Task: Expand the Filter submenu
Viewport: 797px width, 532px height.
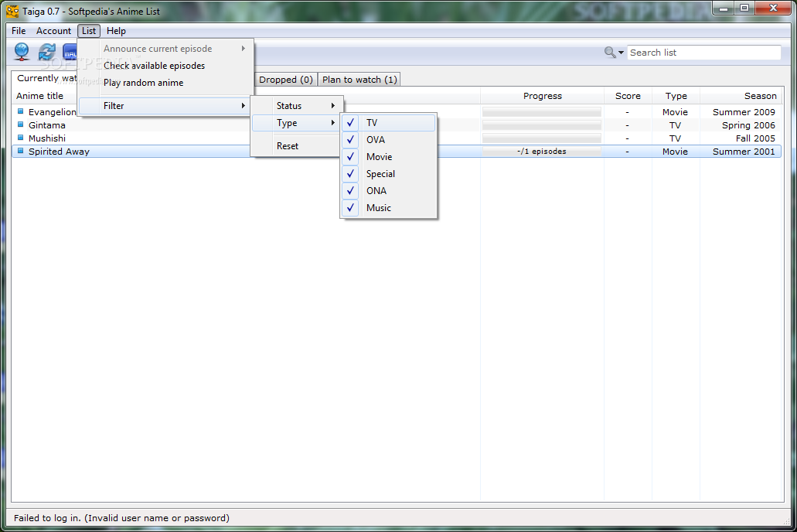Action: coord(165,106)
